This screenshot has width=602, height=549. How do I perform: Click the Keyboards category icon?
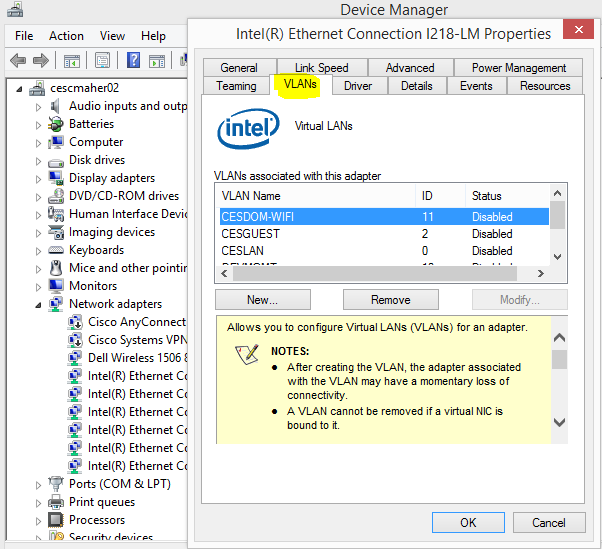(x=56, y=250)
